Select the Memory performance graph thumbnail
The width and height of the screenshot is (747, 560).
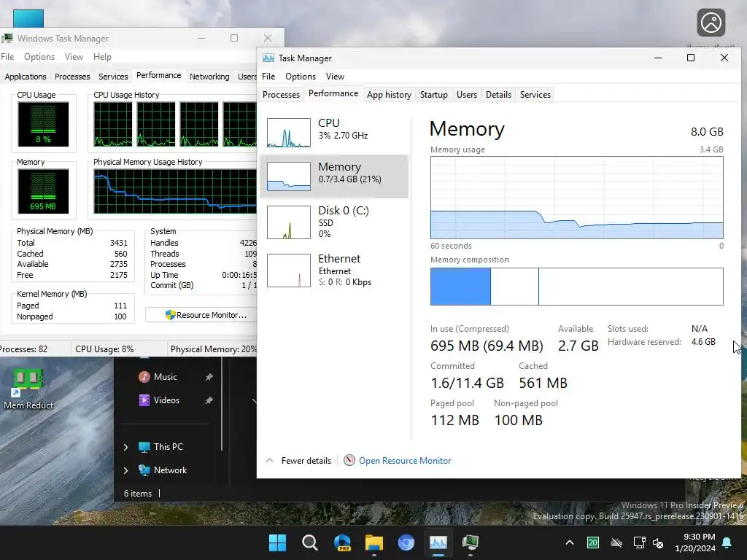click(x=289, y=176)
